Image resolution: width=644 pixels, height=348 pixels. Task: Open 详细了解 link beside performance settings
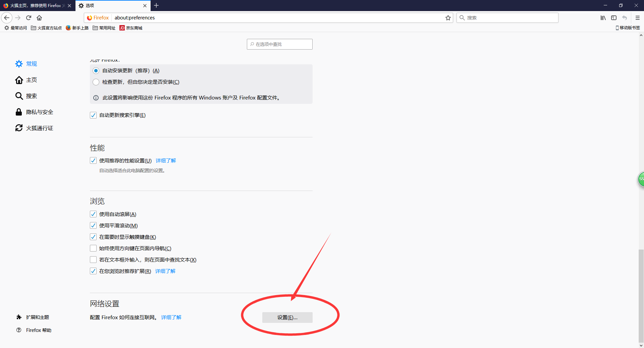coord(166,161)
